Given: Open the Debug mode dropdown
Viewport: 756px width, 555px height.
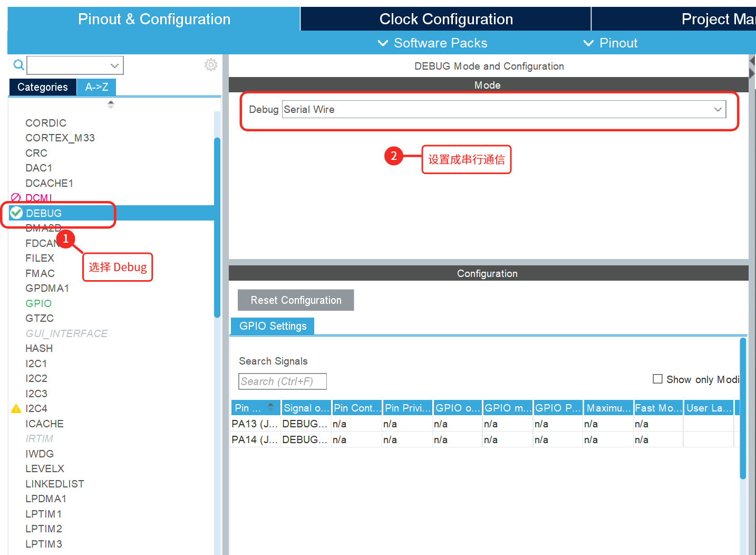Looking at the screenshot, I should (504, 109).
